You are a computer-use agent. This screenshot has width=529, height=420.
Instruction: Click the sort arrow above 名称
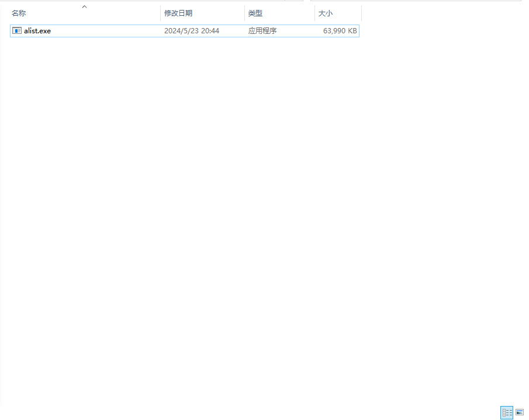[x=84, y=7]
